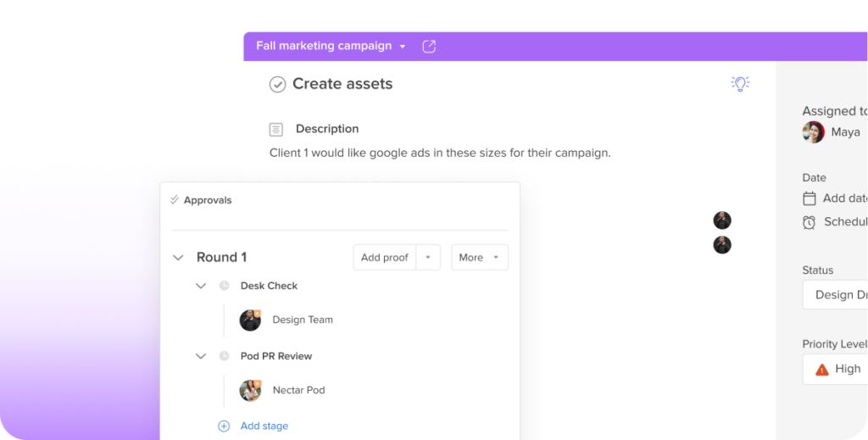This screenshot has height=440, width=868.
Task: Open the More menu
Action: click(x=480, y=258)
